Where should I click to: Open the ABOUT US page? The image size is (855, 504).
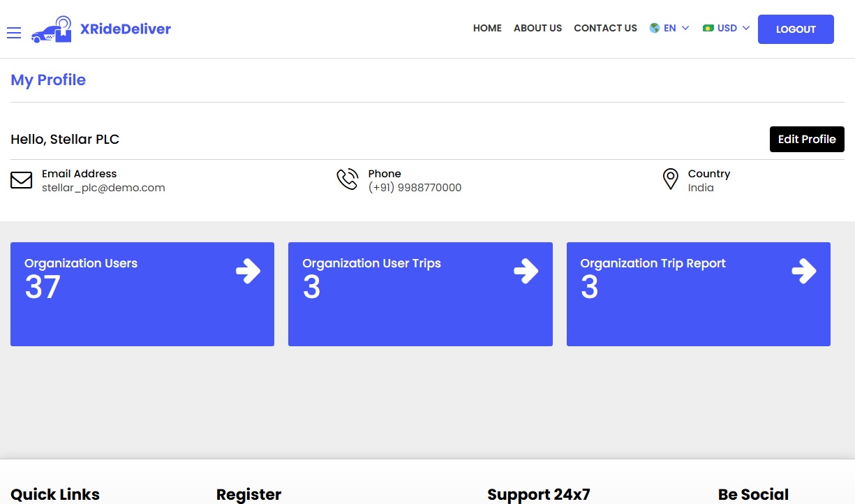click(537, 28)
